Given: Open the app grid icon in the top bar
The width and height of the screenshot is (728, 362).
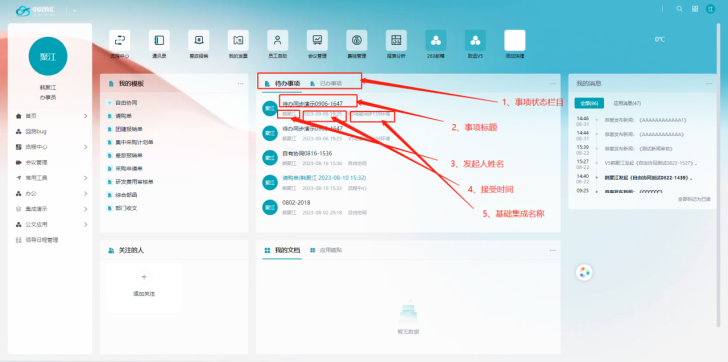Looking at the screenshot, I should coord(695,9).
